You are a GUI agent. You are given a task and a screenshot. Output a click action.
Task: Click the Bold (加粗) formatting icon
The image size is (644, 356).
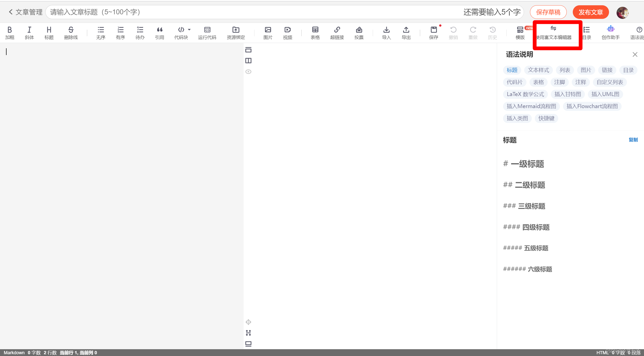pyautogui.click(x=10, y=33)
